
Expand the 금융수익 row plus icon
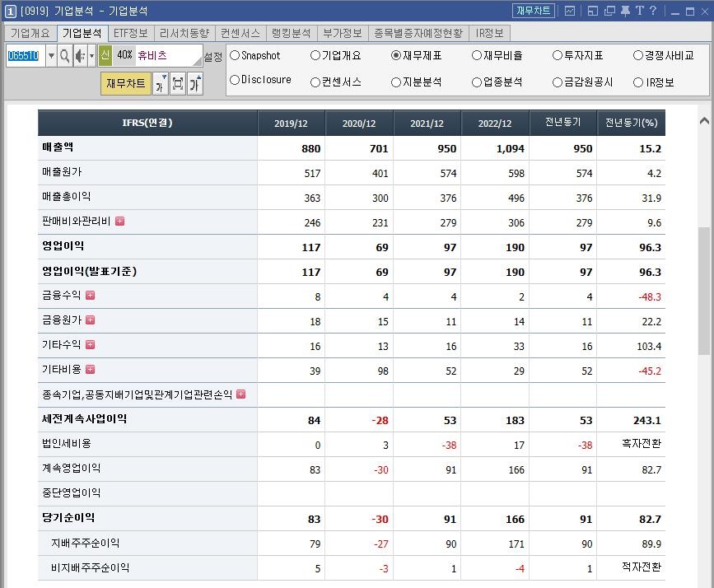coord(90,295)
